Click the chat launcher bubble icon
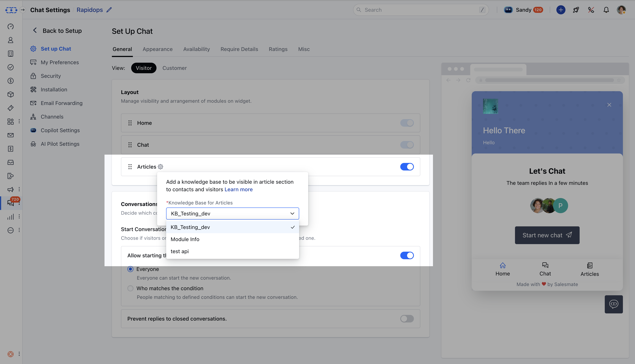This screenshot has width=635, height=364. pyautogui.click(x=613, y=304)
